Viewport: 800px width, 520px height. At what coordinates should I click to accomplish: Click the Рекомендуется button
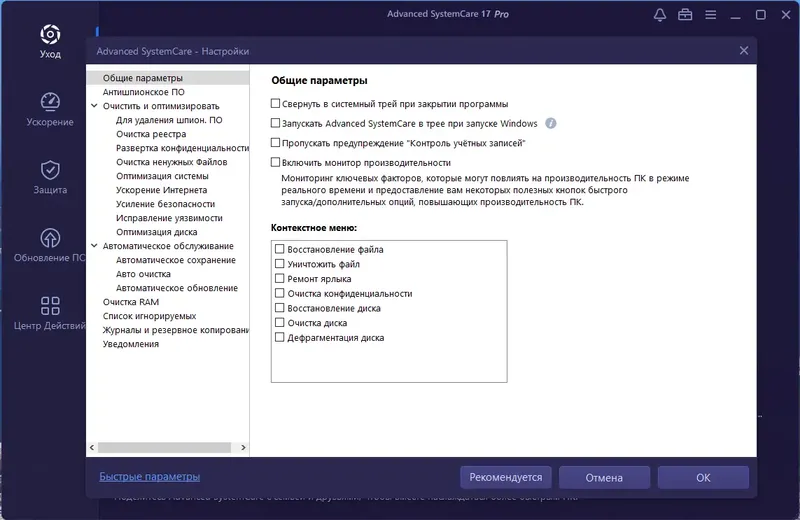coord(506,478)
